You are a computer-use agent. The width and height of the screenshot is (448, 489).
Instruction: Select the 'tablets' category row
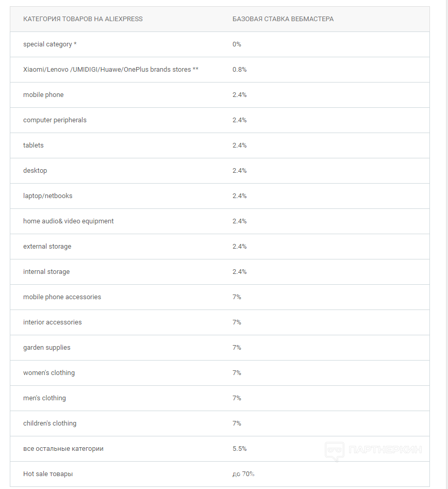(x=34, y=145)
